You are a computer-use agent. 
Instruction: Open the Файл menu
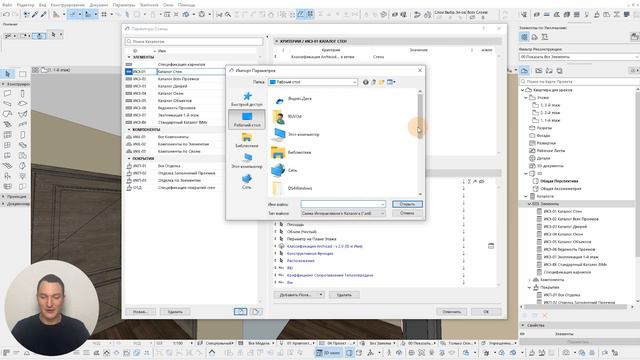coord(7,5)
